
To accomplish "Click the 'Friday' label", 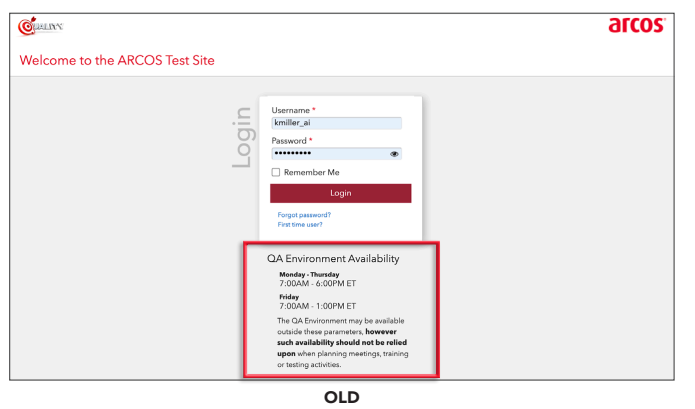I will click(289, 297).
